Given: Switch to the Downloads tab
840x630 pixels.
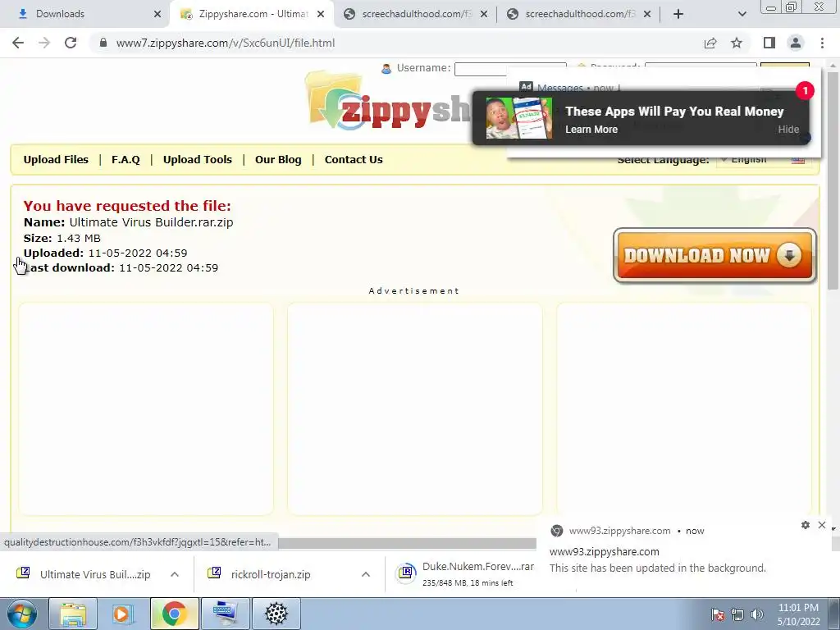Looking at the screenshot, I should coord(85,14).
